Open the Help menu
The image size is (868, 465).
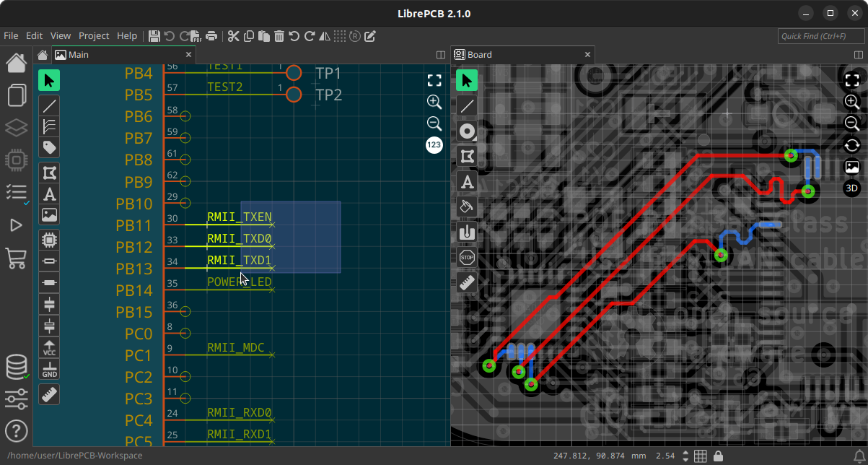click(x=127, y=35)
